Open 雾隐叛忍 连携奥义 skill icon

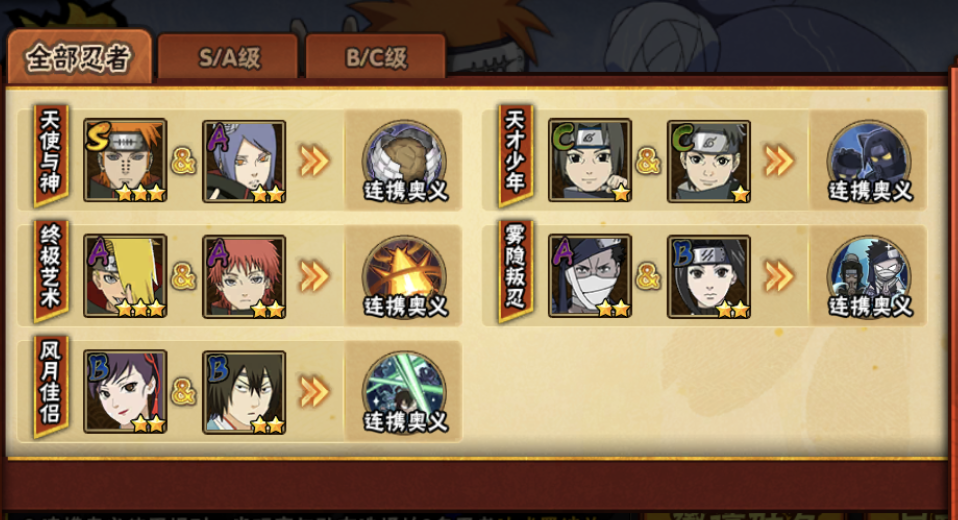click(869, 277)
